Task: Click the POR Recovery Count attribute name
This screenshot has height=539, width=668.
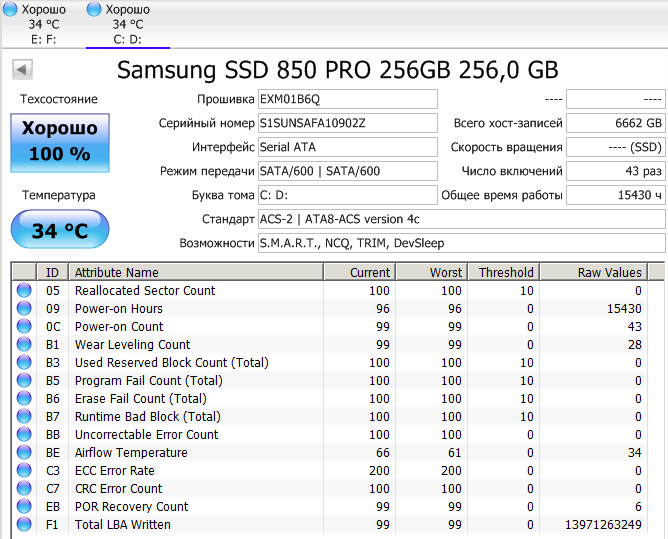Action: coord(132,507)
